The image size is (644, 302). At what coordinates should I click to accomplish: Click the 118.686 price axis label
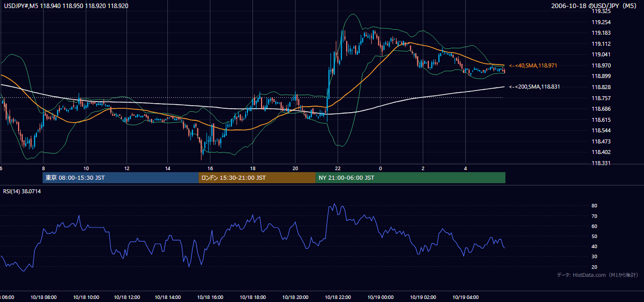point(601,109)
